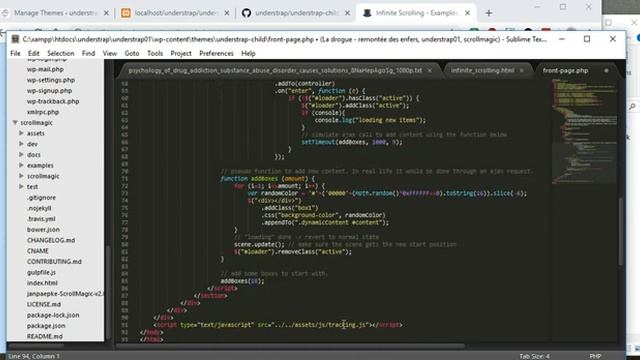Open wp-settings.php in sidebar

(x=51, y=80)
